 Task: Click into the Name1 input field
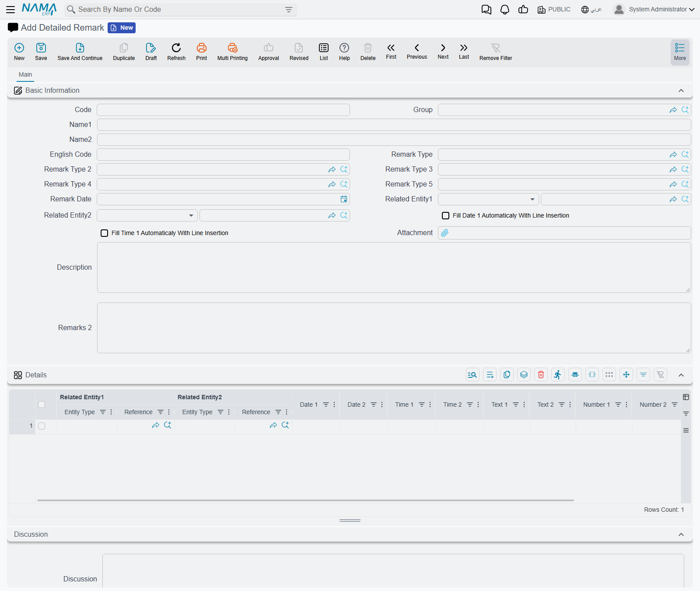[394, 125]
